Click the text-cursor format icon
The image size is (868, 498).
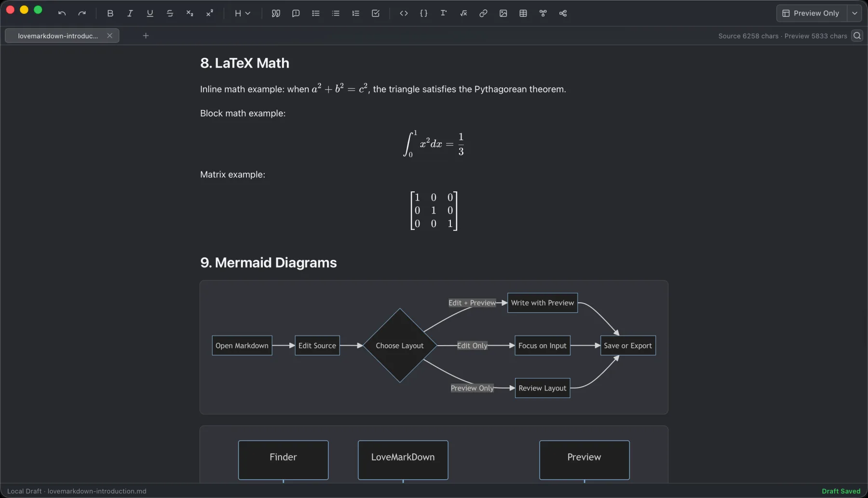pyautogui.click(x=443, y=13)
